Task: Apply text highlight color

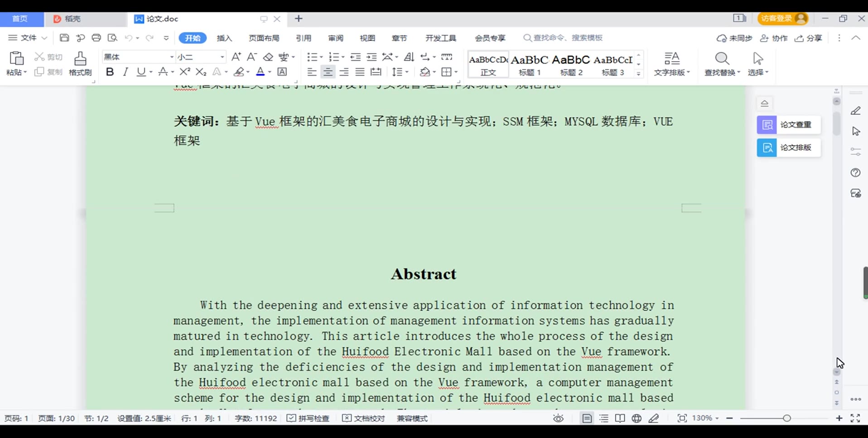Action: pos(239,72)
